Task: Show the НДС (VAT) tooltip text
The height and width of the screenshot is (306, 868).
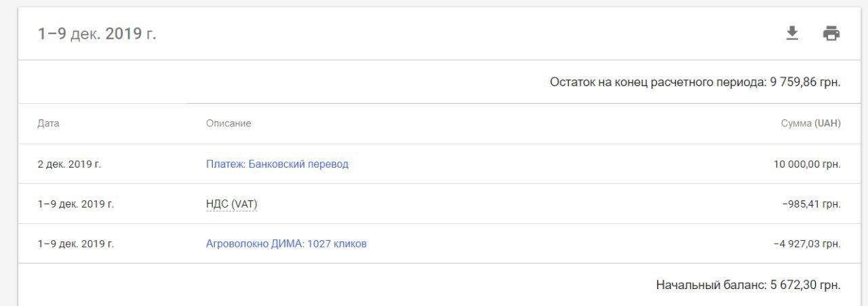Action: coord(231,204)
